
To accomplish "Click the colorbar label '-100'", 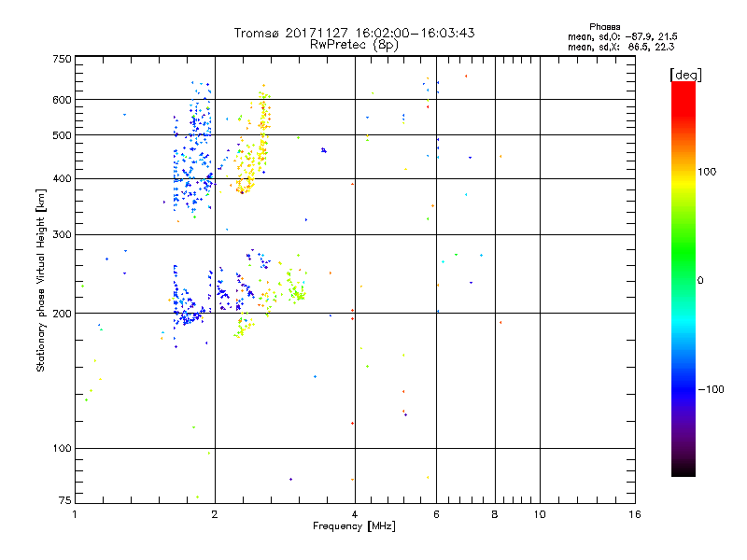I will pos(711,389).
